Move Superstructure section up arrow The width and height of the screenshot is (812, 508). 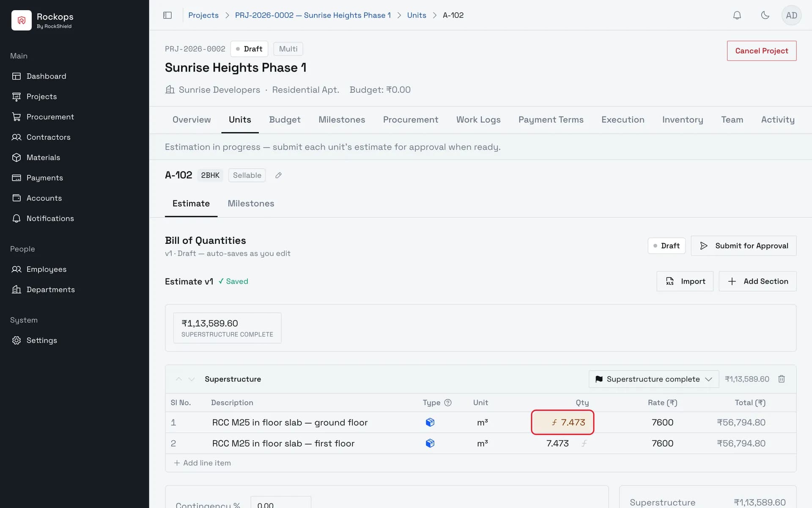(x=179, y=379)
